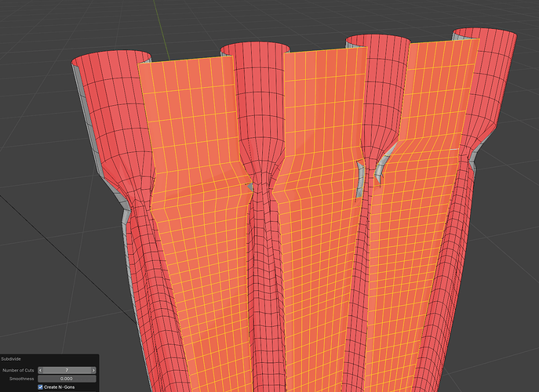Image resolution: width=539 pixels, height=392 pixels.
Task: Click the Number of Cuts value field
Action: [67, 370]
